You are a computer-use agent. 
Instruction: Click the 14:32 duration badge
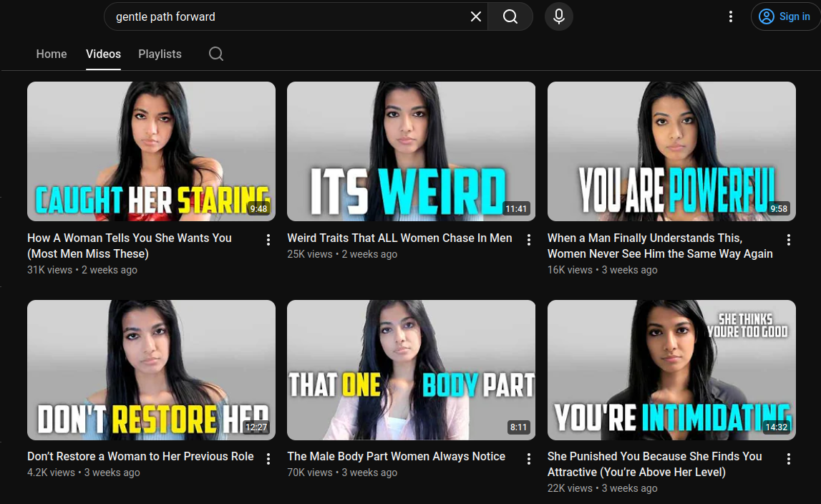(x=777, y=427)
